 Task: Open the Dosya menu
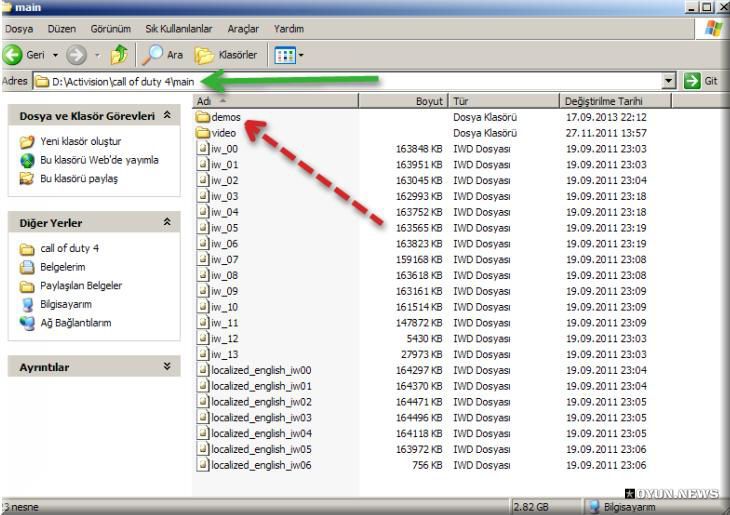(19, 29)
